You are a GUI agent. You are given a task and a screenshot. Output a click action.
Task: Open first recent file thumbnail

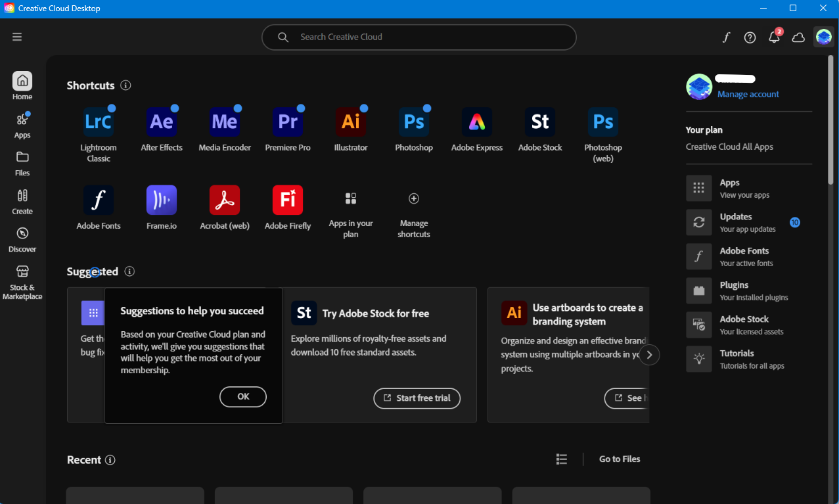pyautogui.click(x=135, y=495)
